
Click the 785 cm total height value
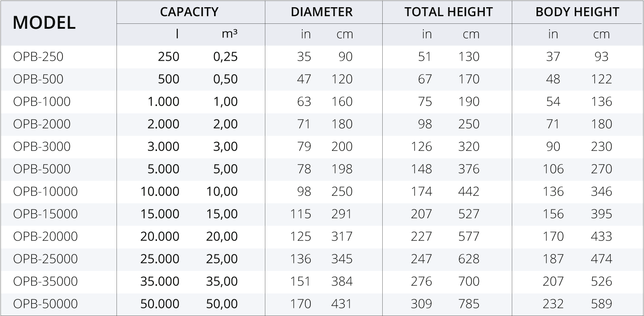click(x=469, y=304)
